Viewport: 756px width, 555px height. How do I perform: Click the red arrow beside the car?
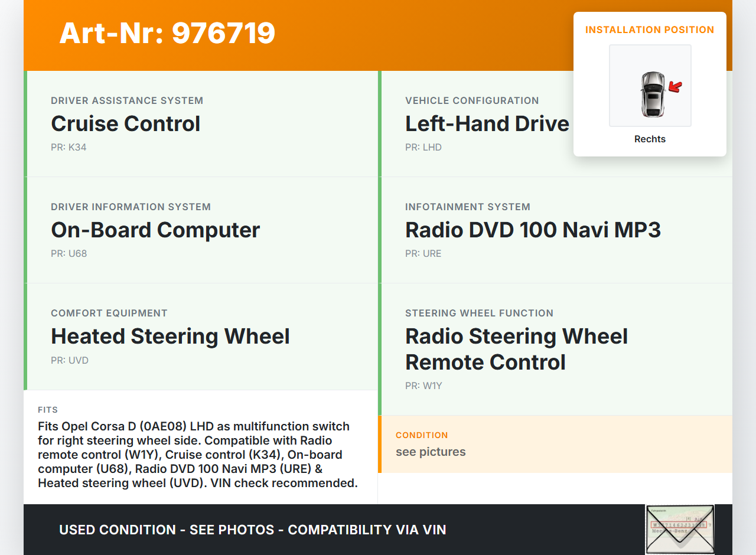675,87
